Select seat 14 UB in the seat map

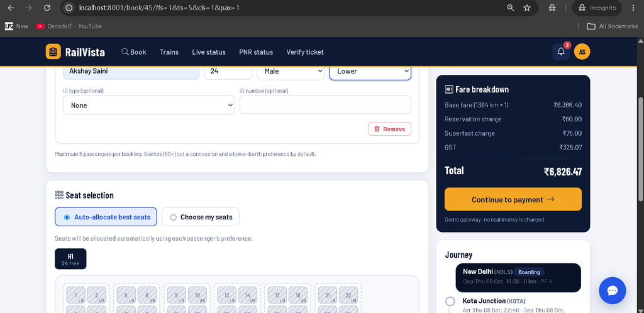pos(248,295)
